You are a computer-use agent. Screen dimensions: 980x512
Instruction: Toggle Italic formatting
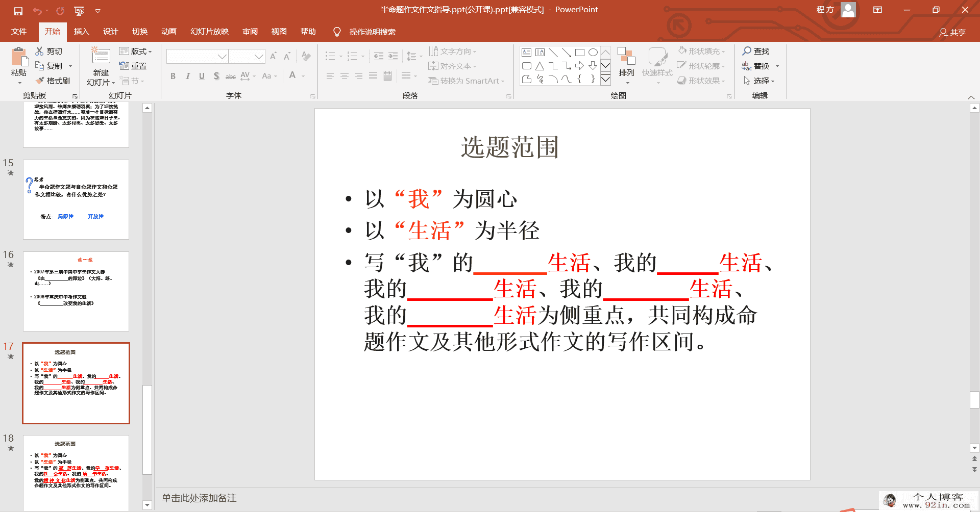[187, 76]
